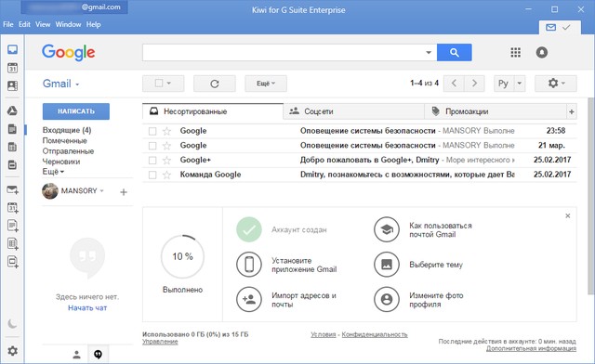Click the profile photo change icon
595x364 pixels.
pos(387,299)
